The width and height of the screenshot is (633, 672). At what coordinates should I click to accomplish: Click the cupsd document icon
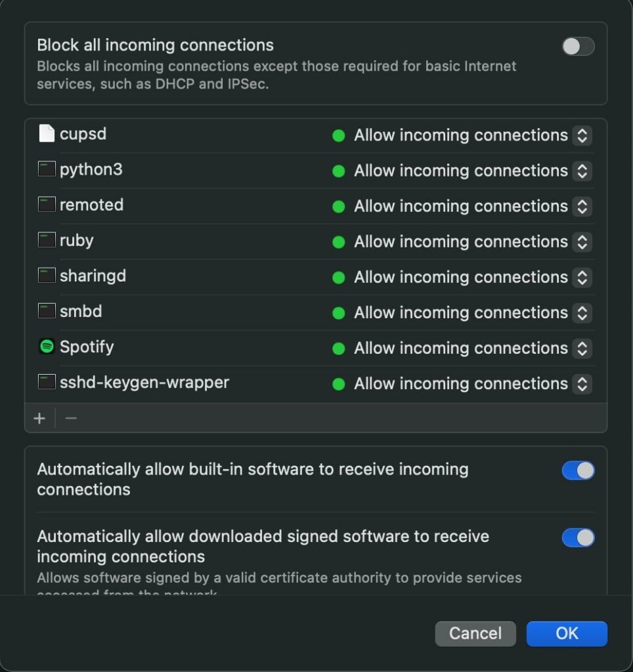pyautogui.click(x=46, y=133)
